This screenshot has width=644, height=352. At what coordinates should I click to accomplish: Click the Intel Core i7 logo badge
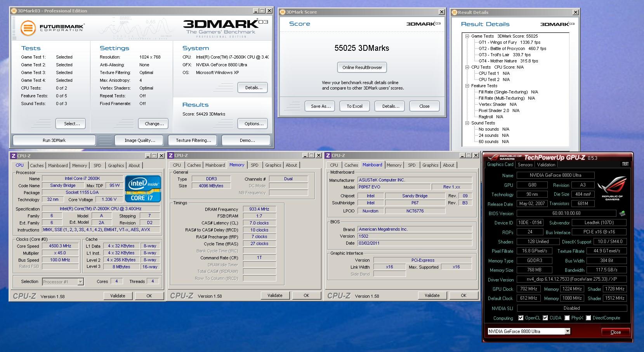(142, 189)
